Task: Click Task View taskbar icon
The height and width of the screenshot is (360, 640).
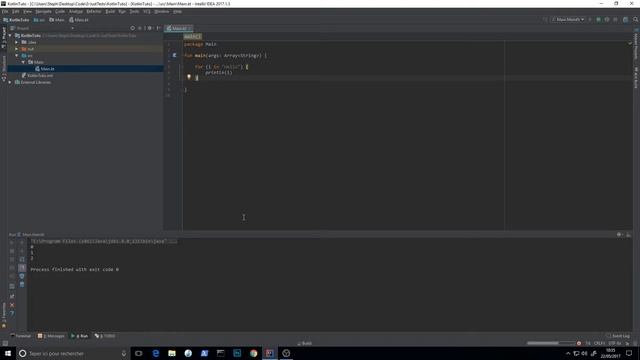Action: pyautogui.click(x=139, y=353)
